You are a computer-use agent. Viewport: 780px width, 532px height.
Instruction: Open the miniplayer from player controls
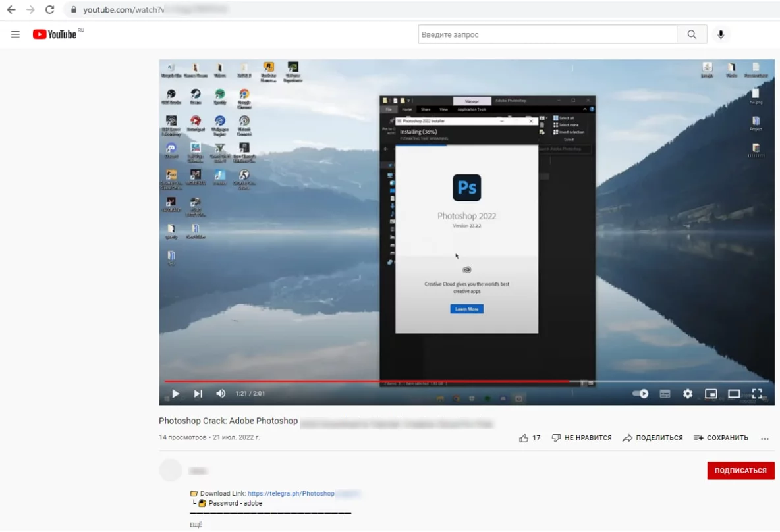(x=711, y=394)
